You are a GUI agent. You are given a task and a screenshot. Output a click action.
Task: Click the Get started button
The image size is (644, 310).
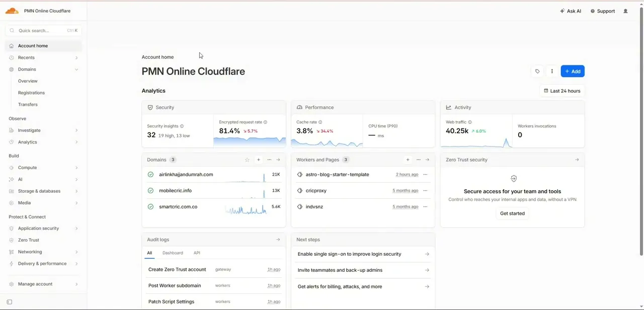click(512, 213)
